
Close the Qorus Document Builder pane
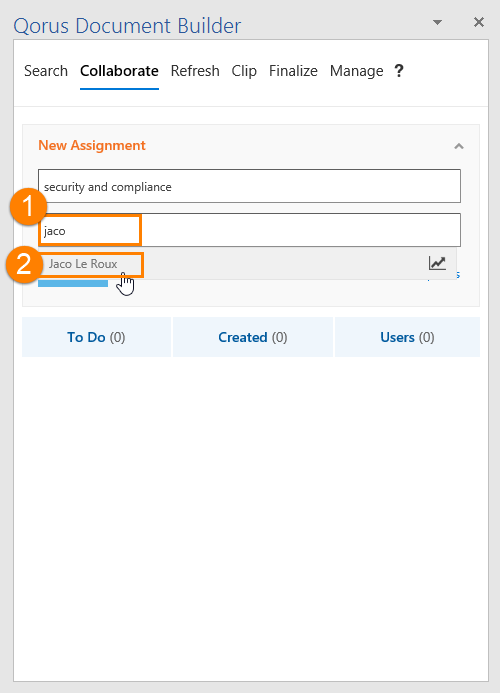[479, 22]
